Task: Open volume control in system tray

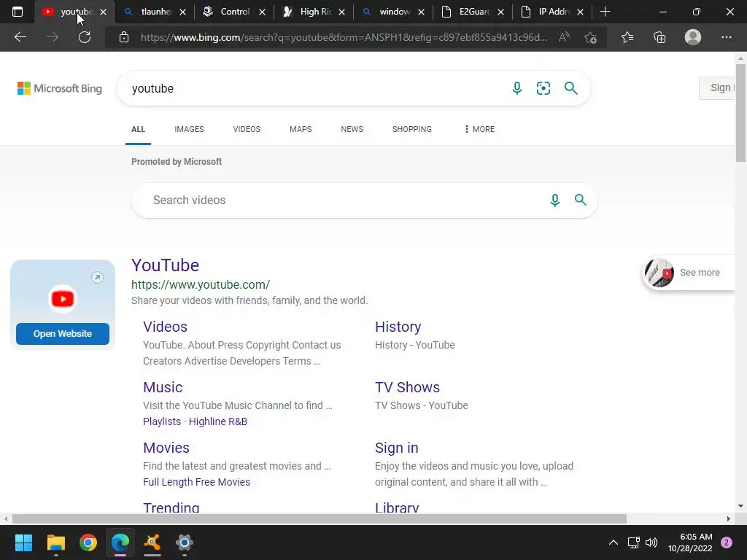Action: pyautogui.click(x=651, y=542)
